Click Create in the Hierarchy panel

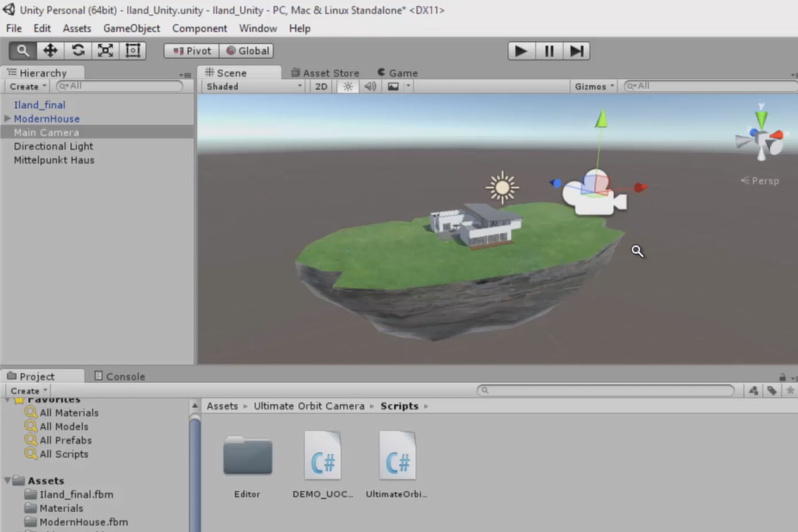coord(25,86)
